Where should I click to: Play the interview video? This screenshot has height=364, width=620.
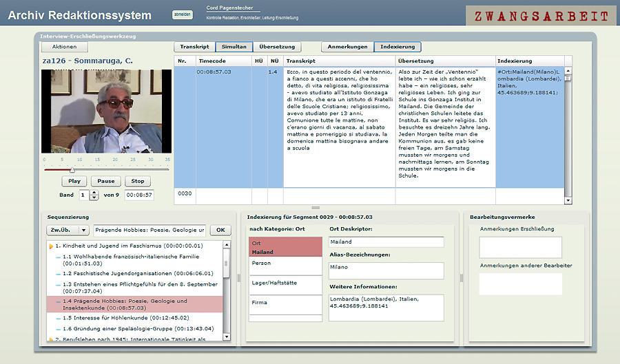pyautogui.click(x=74, y=181)
